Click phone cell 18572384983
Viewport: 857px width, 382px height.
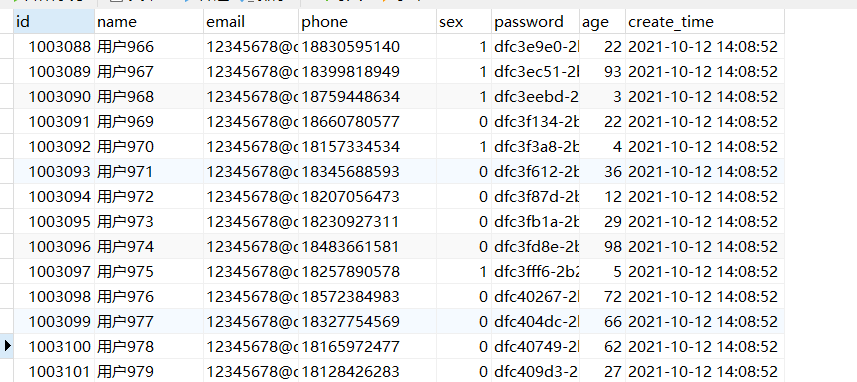(367, 297)
